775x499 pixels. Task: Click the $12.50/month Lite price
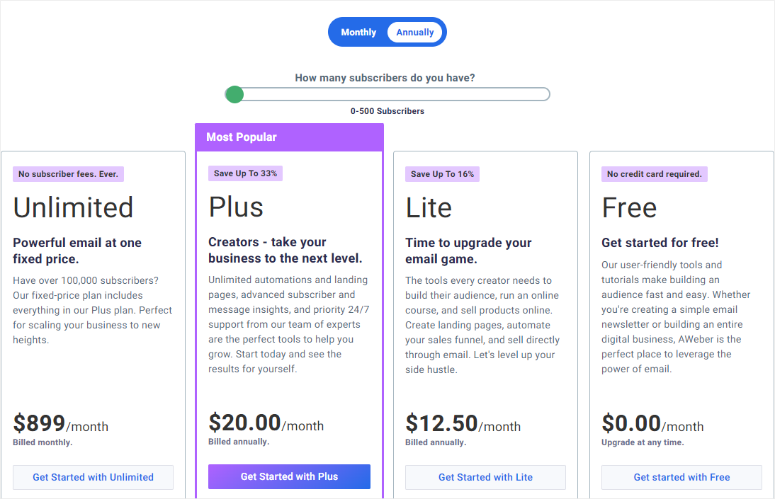463,423
